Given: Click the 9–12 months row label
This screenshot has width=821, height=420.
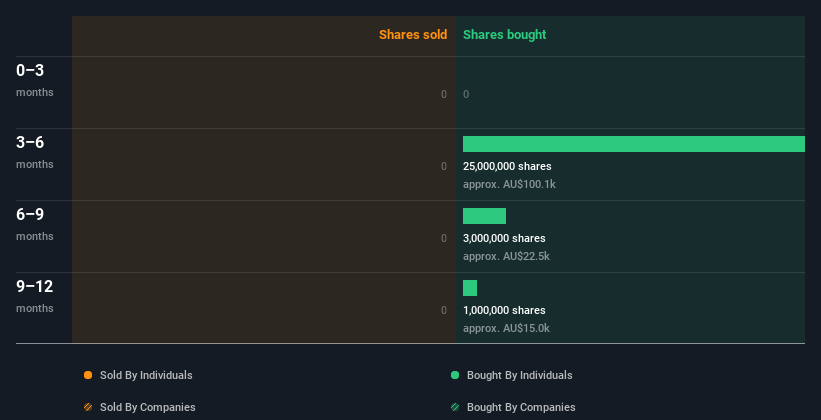Looking at the screenshot, I should [35, 296].
